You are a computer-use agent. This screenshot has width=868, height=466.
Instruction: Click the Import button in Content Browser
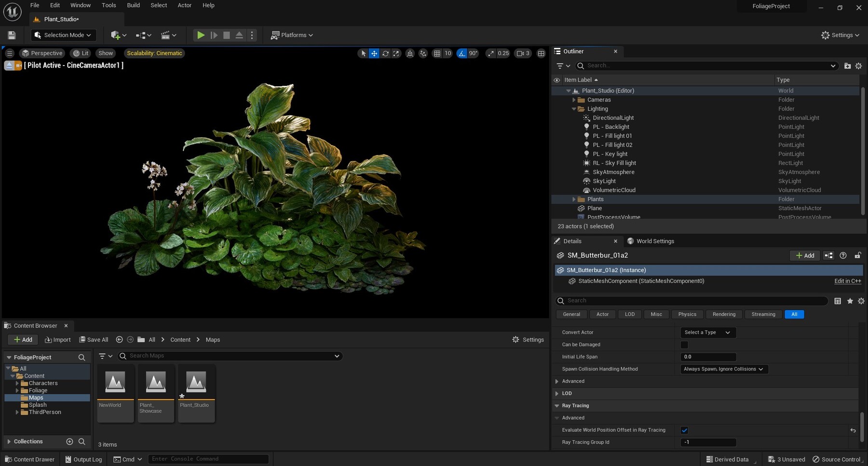tap(57, 339)
